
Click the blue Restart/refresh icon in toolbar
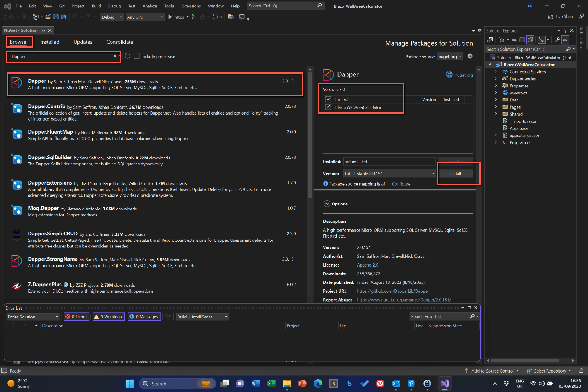(215, 17)
